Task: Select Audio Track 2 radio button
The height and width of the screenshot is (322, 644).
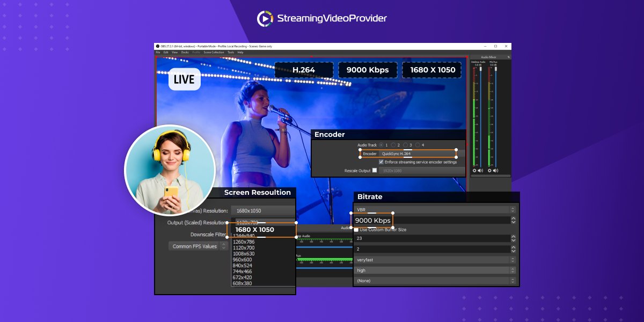Action: pos(393,145)
